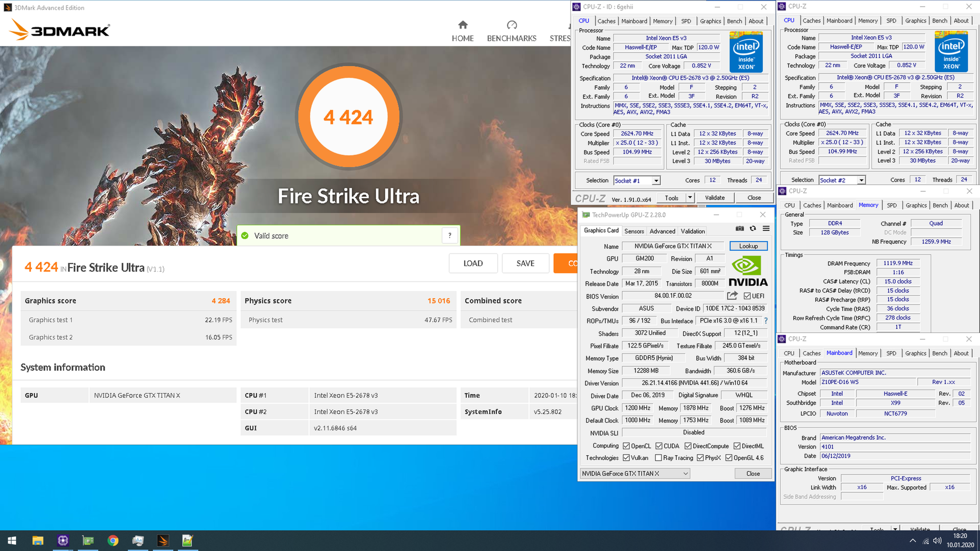Switch to CPU-Z taskbar icon
The image size is (980, 551).
click(63, 540)
